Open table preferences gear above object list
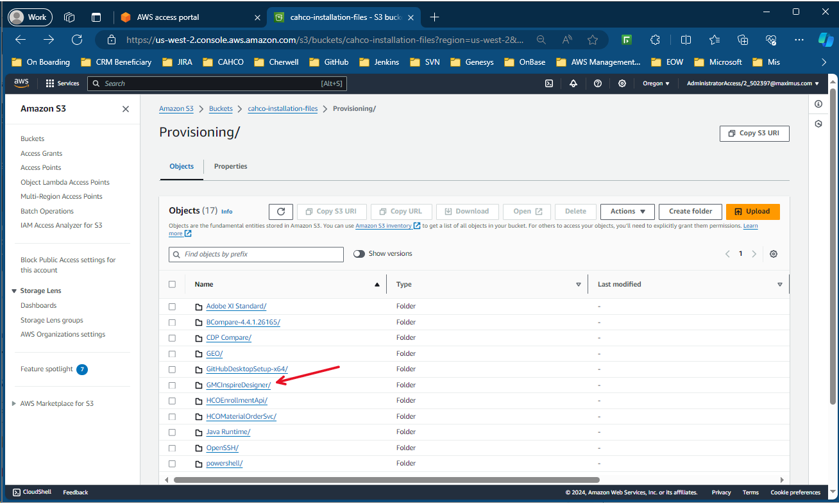 (774, 254)
